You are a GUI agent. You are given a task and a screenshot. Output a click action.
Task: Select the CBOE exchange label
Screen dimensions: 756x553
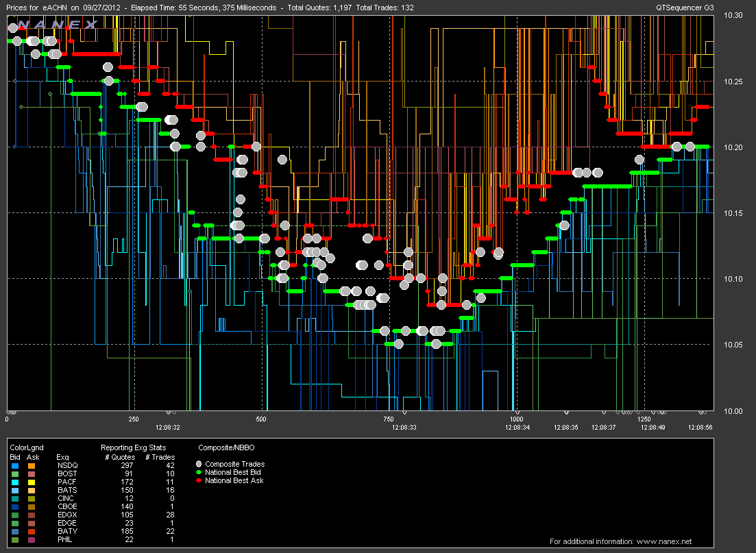point(67,506)
